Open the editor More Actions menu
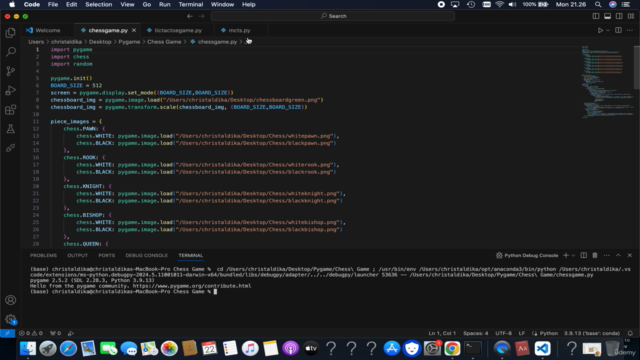640x360 pixels. 630,30
